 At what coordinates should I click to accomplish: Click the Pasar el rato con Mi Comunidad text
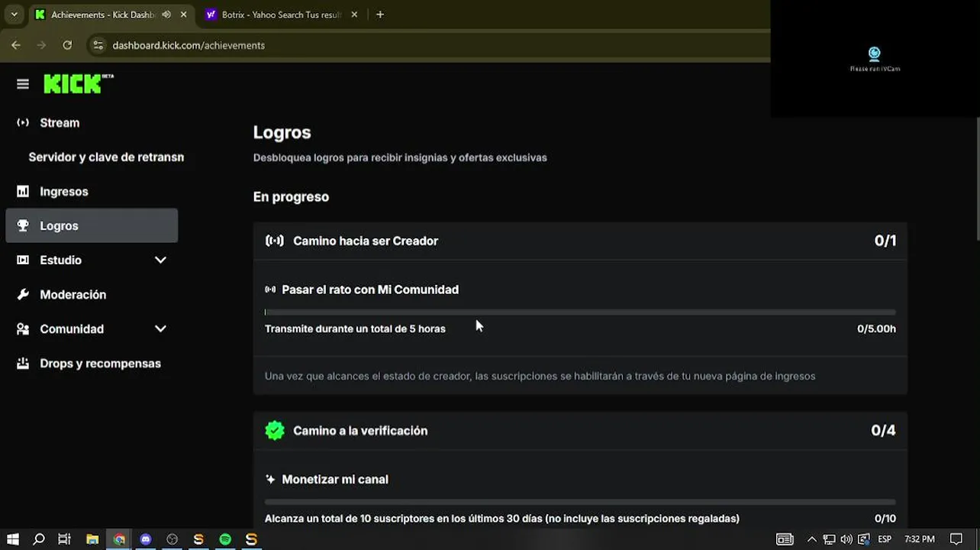pos(370,290)
